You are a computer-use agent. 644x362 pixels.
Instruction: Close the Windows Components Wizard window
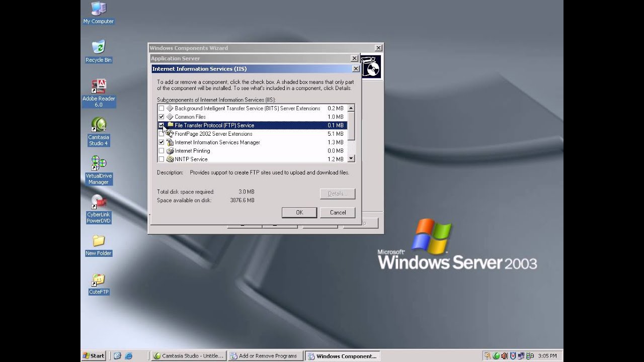pos(378,48)
